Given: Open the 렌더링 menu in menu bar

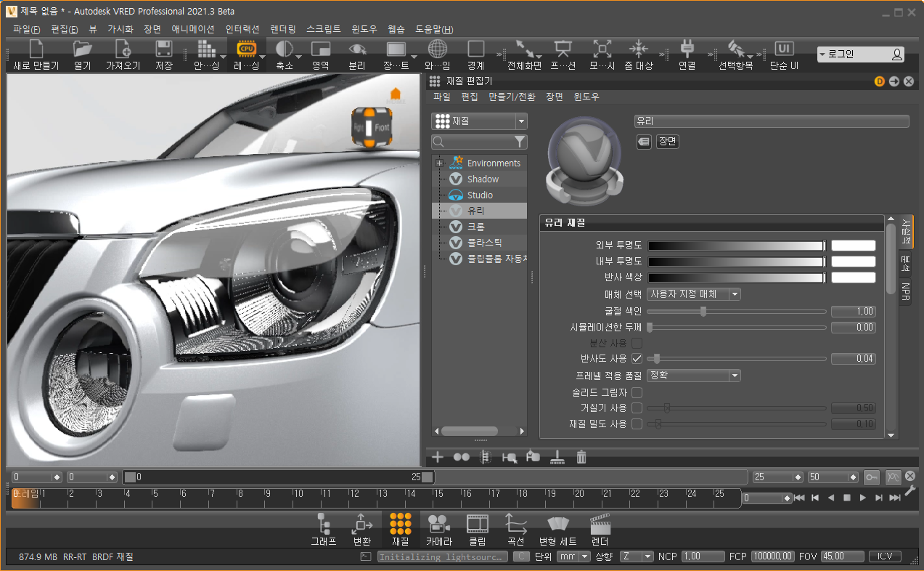Looking at the screenshot, I should 283,29.
